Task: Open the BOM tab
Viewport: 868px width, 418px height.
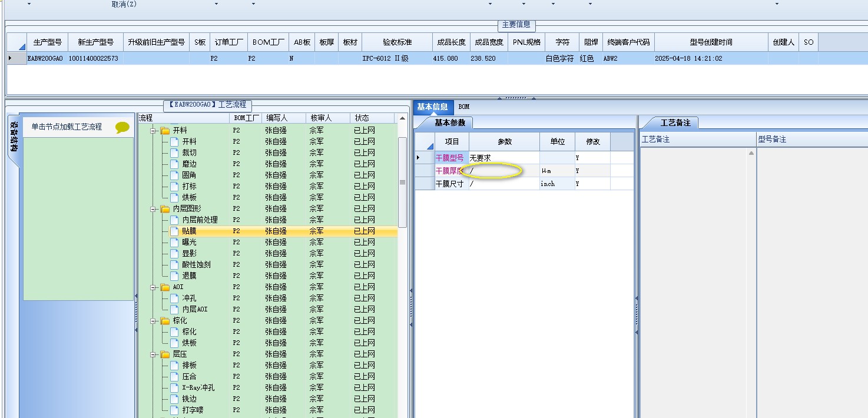Action: 464,107
